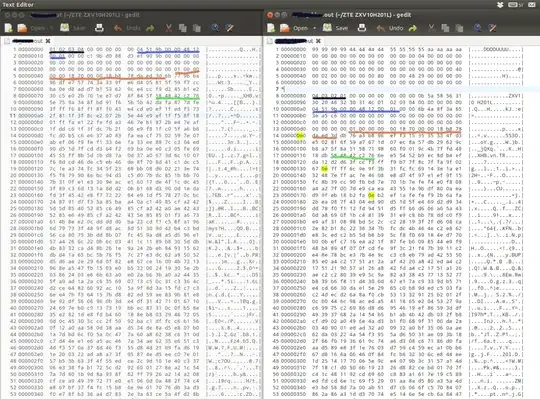Open Find and Replace in active window
Viewport: 540px width, 399px height.
coord(492,28)
